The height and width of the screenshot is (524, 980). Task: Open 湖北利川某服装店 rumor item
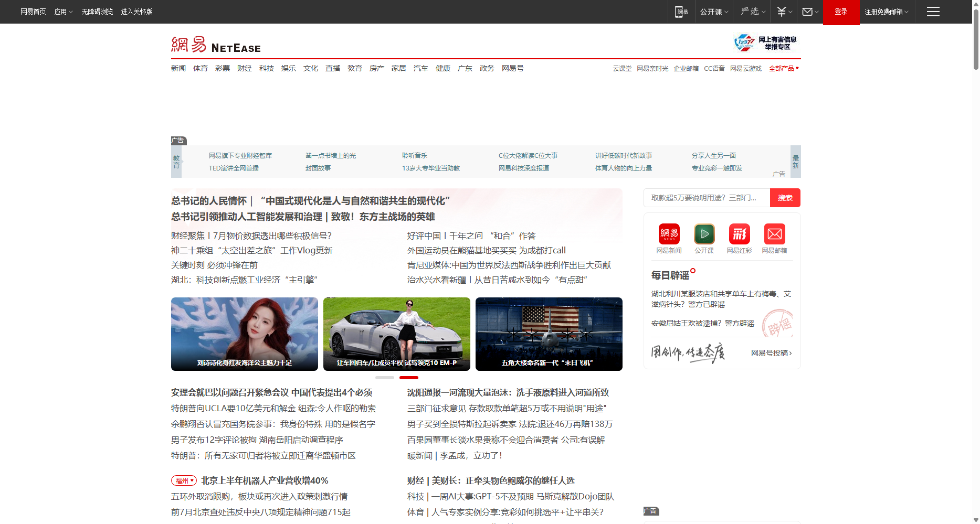[721, 299]
